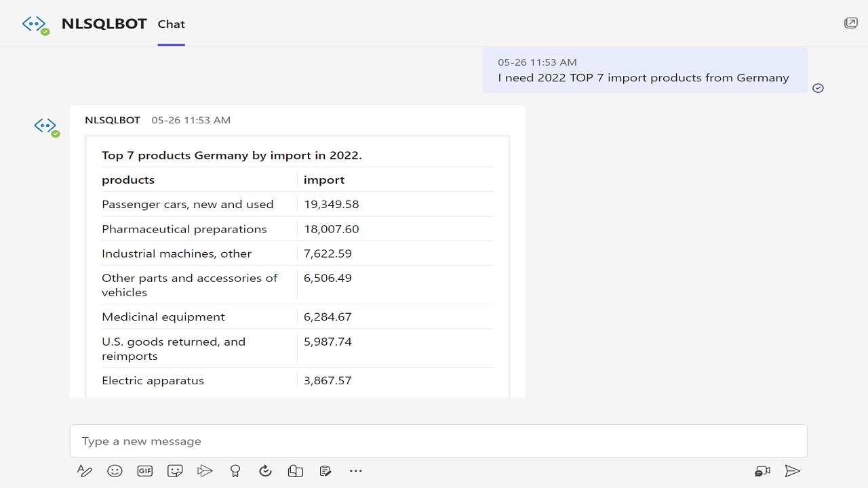Click the value 6,284.67
The width and height of the screenshot is (868, 488).
328,317
